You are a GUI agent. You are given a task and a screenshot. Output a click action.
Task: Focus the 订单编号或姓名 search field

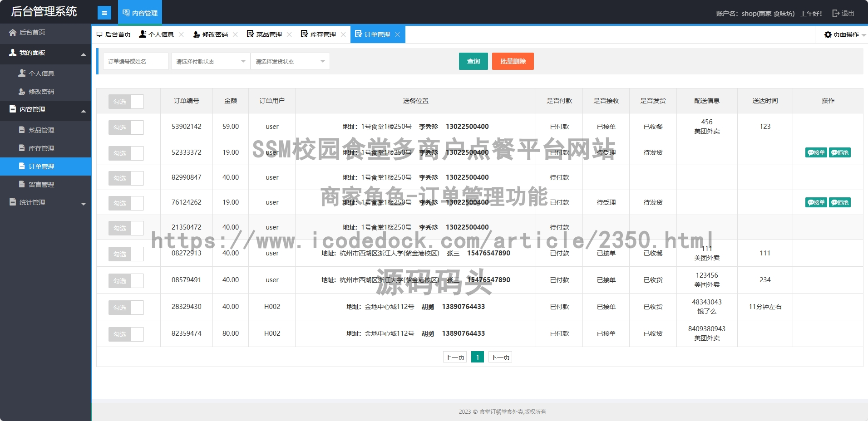click(x=136, y=61)
